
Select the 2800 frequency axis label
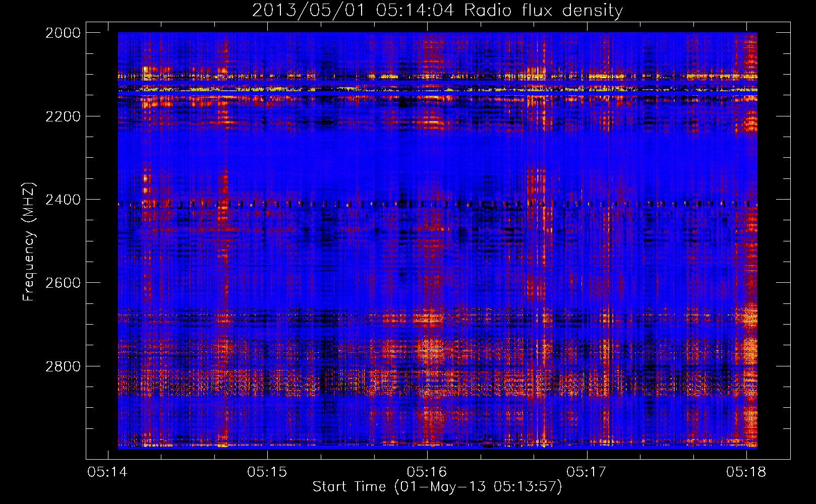click(x=63, y=366)
